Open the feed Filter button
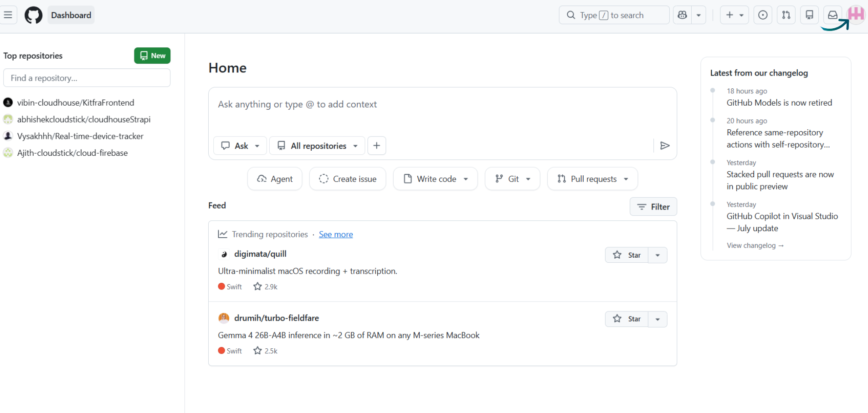This screenshot has height=413, width=868. [653, 207]
